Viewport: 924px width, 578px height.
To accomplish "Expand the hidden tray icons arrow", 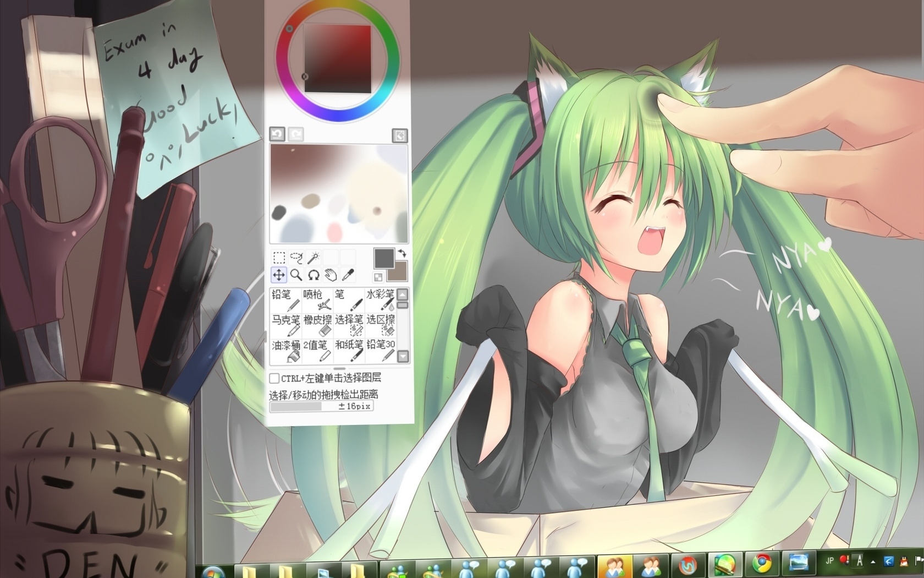I will (x=873, y=562).
